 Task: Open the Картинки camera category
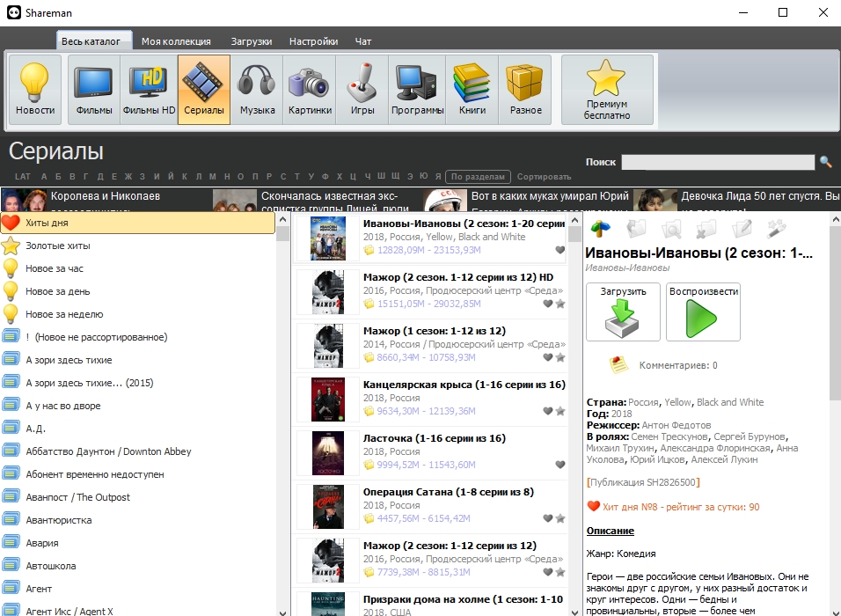click(310, 90)
